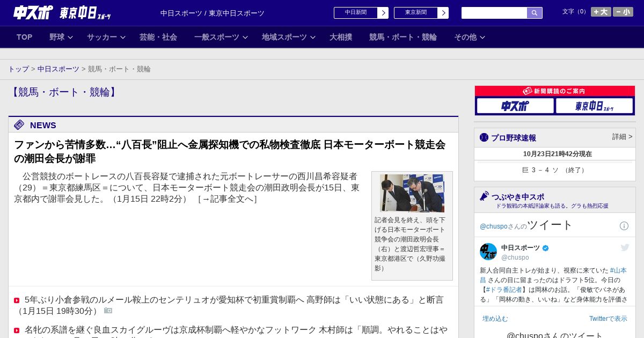Decrease font size with the 小 button
644x338 pixels.
point(623,12)
